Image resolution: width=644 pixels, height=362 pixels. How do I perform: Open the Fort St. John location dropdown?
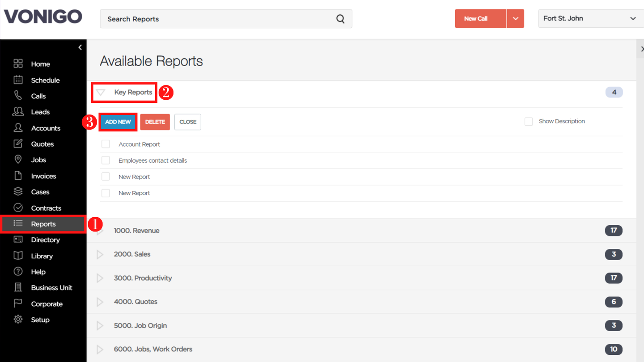click(591, 19)
